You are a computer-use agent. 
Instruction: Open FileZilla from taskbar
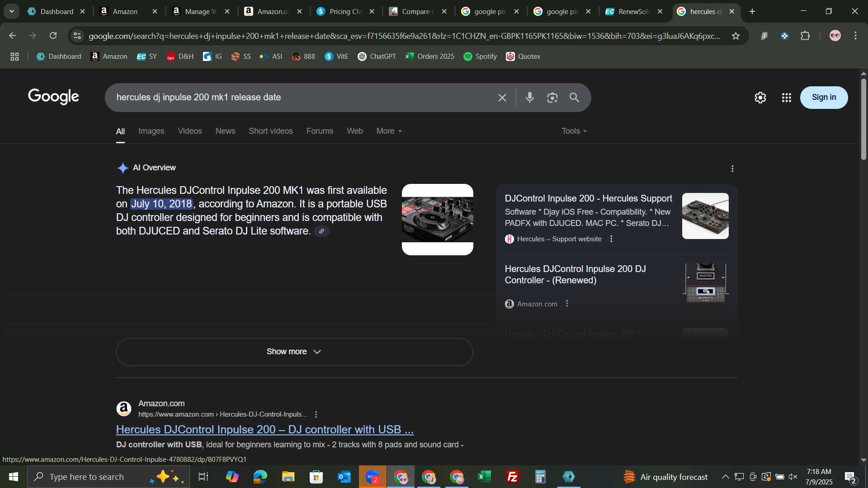(513, 477)
